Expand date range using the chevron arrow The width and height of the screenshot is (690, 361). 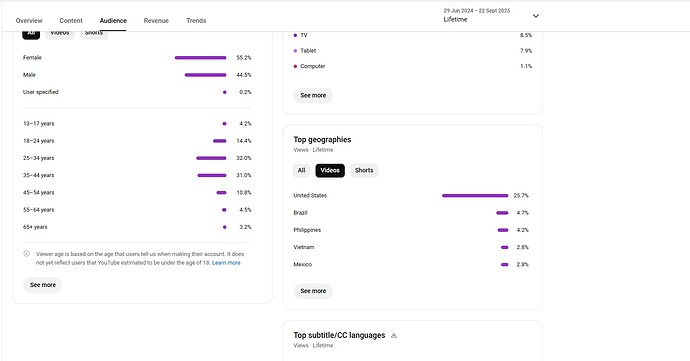536,16
